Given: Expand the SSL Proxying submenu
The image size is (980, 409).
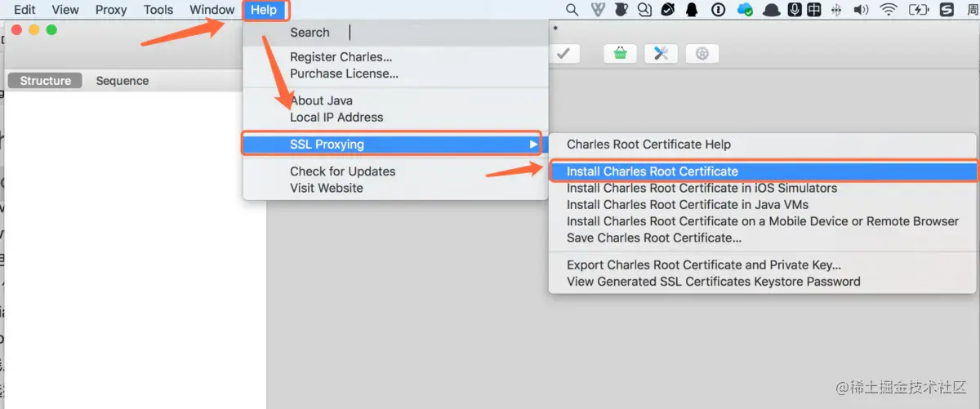Looking at the screenshot, I should 395,144.
